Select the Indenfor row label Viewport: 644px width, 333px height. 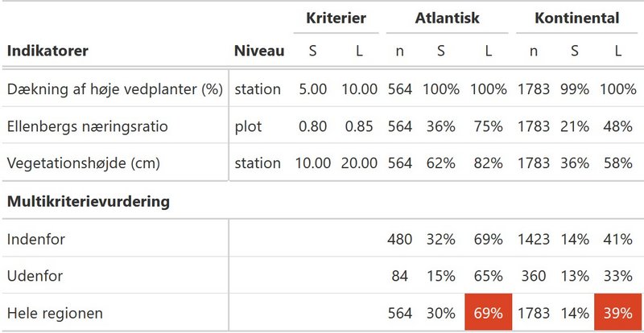click(x=36, y=239)
